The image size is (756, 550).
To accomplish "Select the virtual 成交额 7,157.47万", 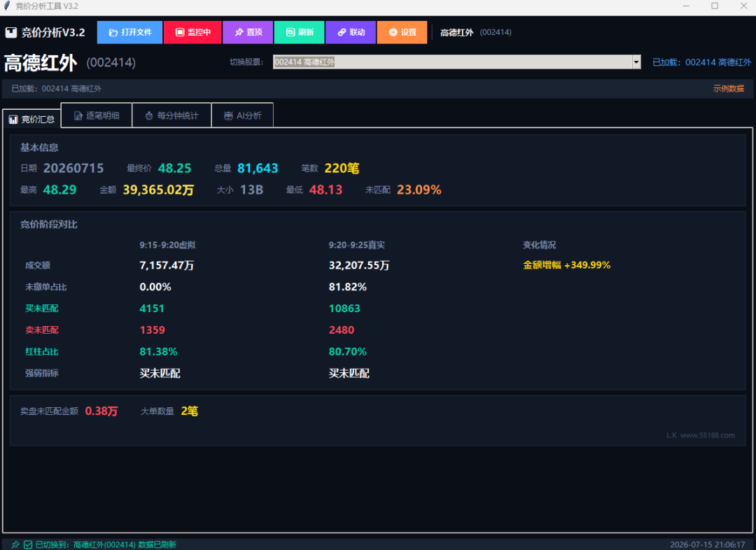I will tap(167, 265).
